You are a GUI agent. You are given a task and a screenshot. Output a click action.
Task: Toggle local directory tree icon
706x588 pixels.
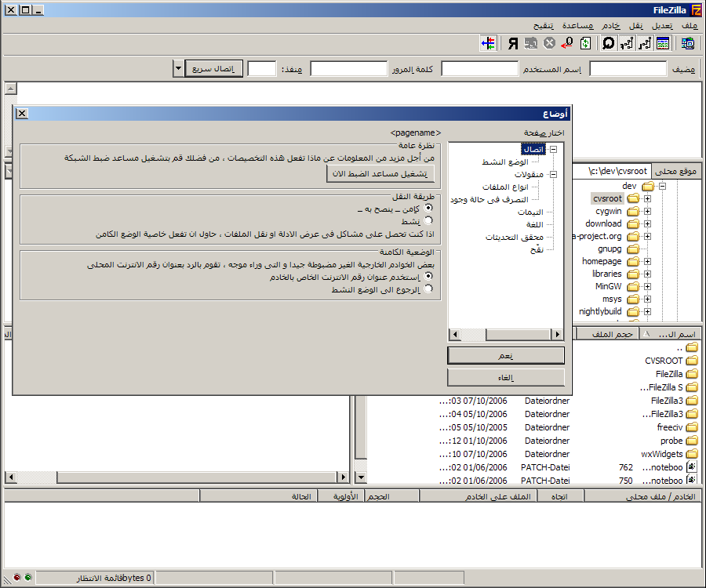coord(645,44)
